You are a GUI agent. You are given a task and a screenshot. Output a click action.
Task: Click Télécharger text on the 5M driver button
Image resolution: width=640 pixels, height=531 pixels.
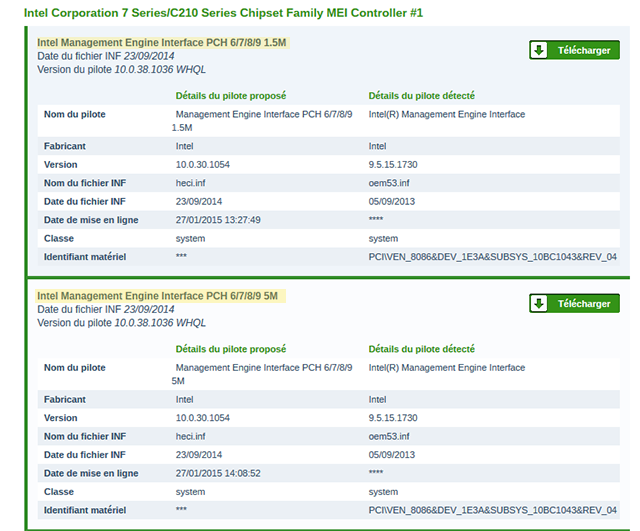tap(584, 304)
